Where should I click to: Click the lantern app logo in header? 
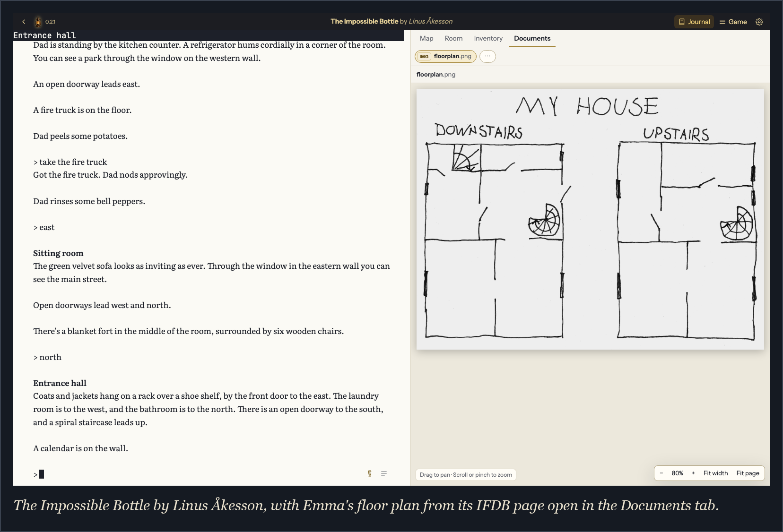coord(38,22)
